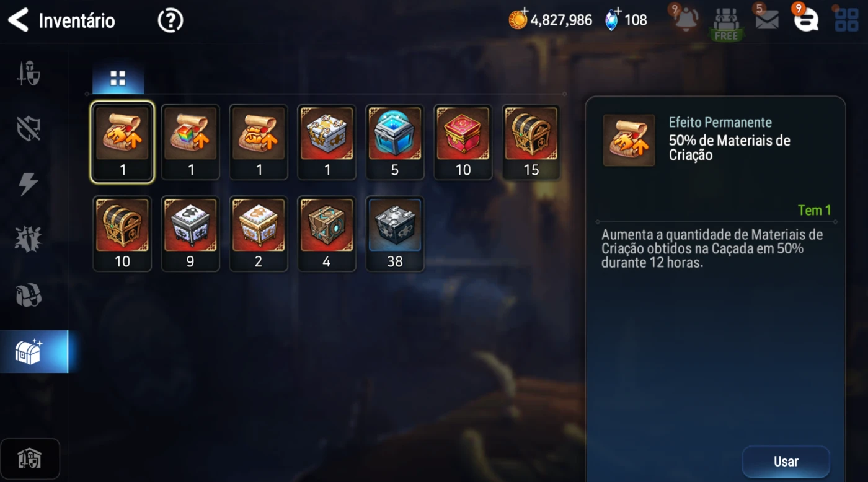The image size is (868, 482).
Task: Click the Usar button
Action: [x=786, y=462]
